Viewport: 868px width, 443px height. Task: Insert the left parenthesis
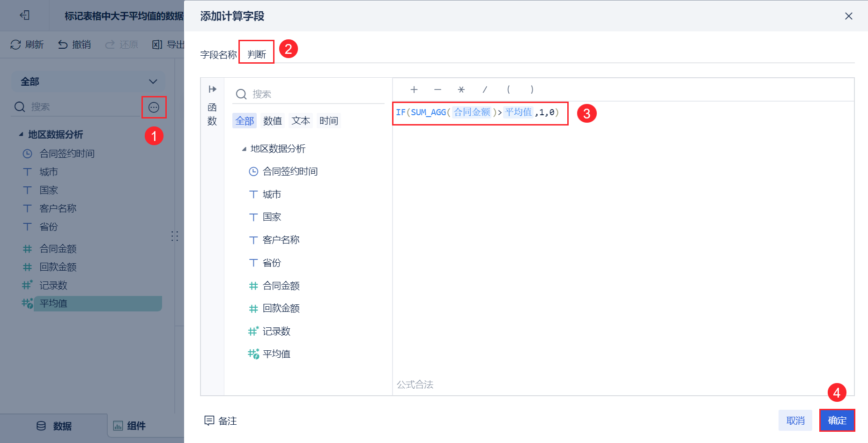[x=508, y=89]
